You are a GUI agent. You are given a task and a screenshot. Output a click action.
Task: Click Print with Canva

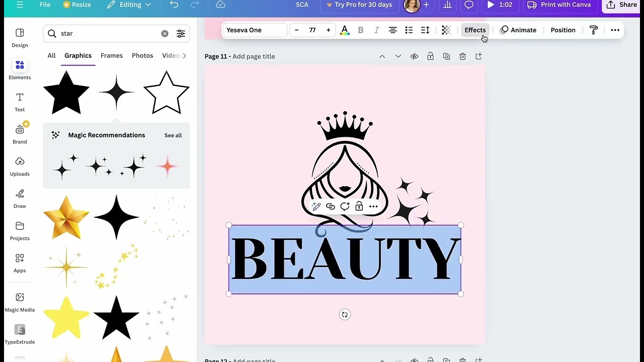[x=559, y=5]
